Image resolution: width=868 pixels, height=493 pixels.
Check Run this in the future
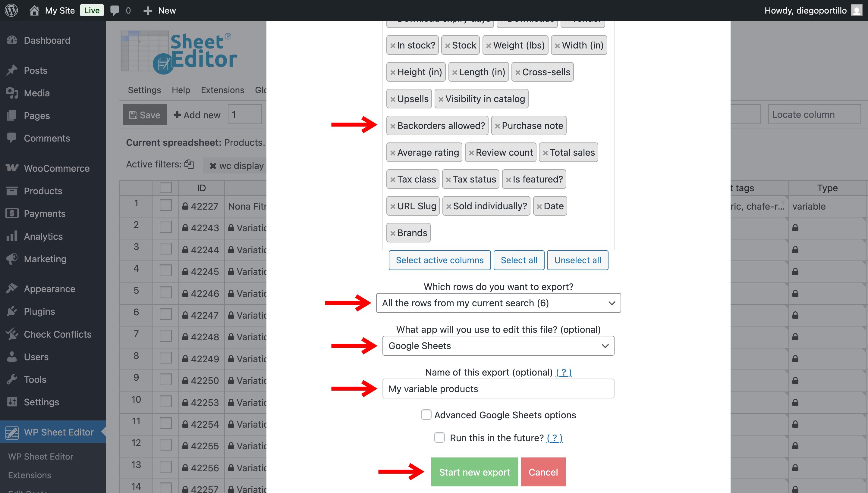(x=439, y=437)
